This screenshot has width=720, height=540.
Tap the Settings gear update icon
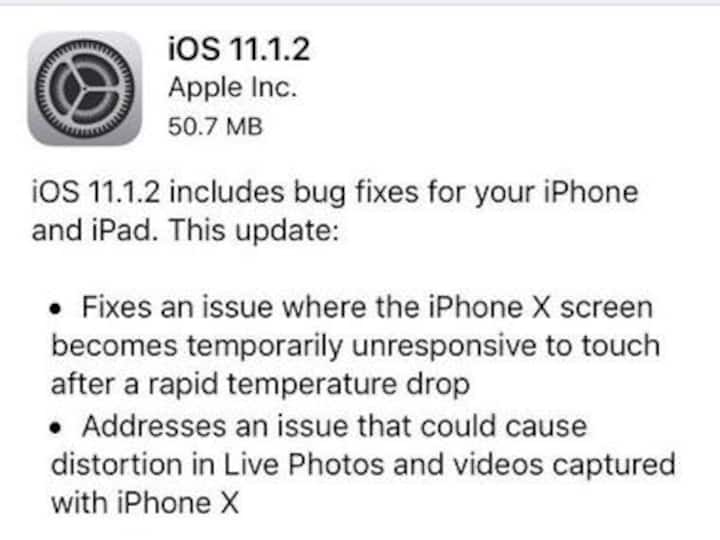[85, 89]
